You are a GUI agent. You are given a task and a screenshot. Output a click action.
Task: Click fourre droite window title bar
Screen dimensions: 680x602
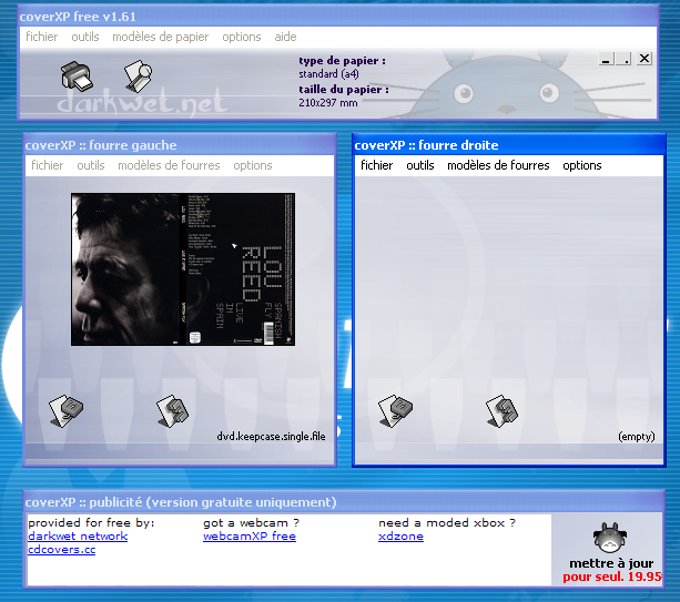509,145
